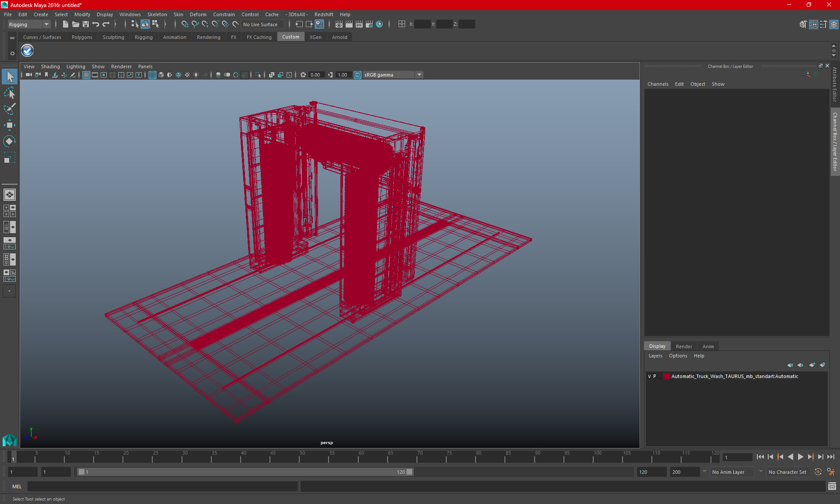The height and width of the screenshot is (504, 840).
Task: Click the current frame input field
Action: 737,458
